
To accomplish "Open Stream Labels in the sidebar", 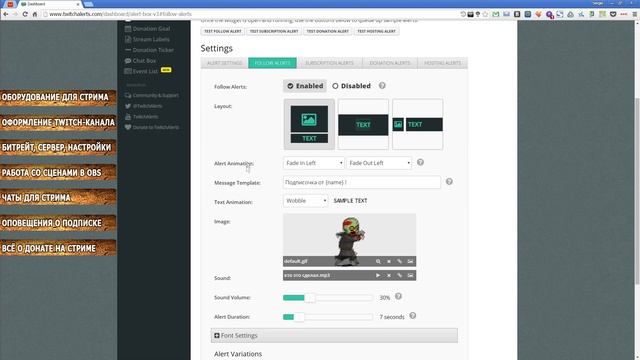I will tap(147, 39).
